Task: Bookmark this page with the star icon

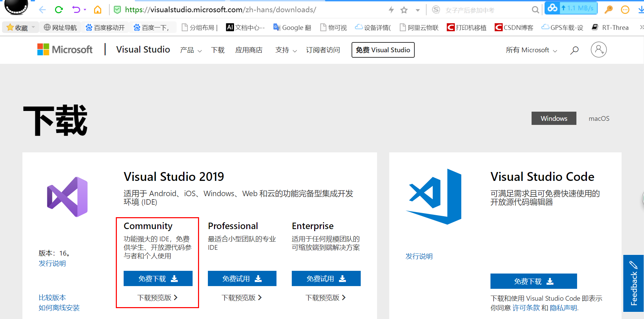Action: 404,10
